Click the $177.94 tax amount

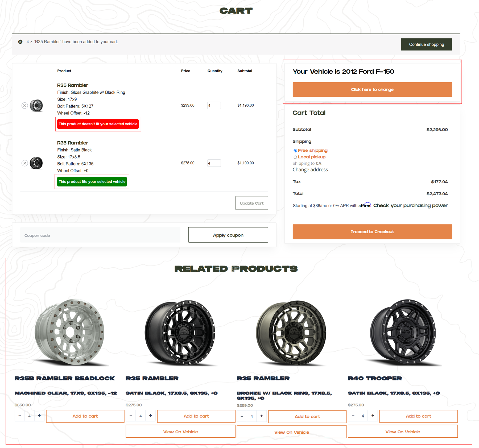click(439, 182)
